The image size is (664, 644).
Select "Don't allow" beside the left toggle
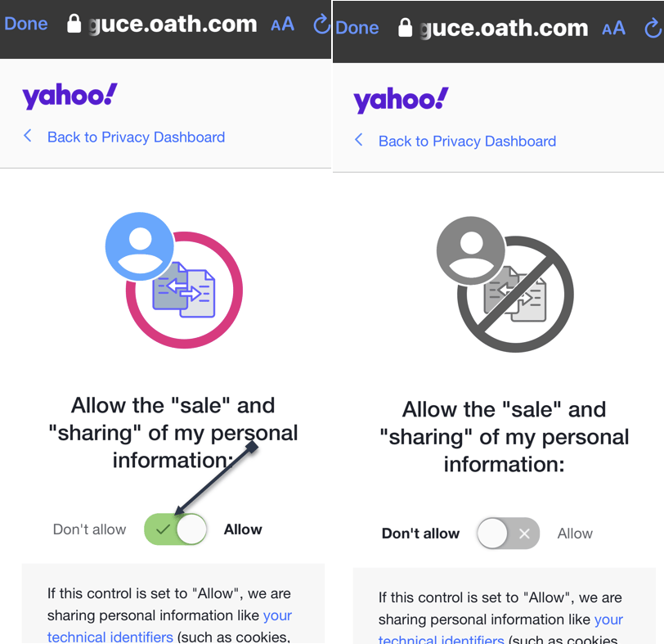(89, 529)
